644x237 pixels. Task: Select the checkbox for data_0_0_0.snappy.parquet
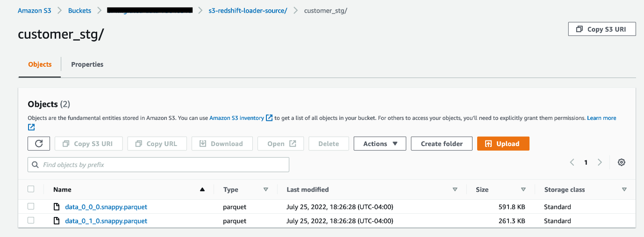point(31,206)
